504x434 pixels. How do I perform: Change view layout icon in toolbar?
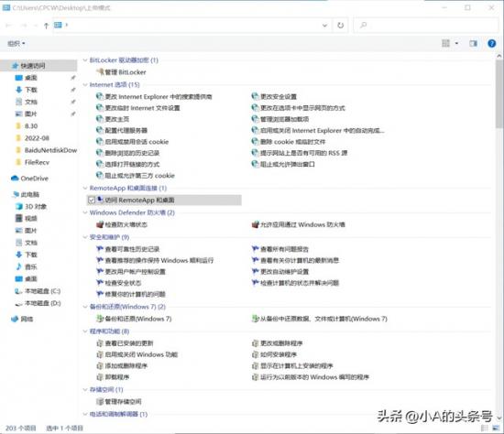(446, 43)
